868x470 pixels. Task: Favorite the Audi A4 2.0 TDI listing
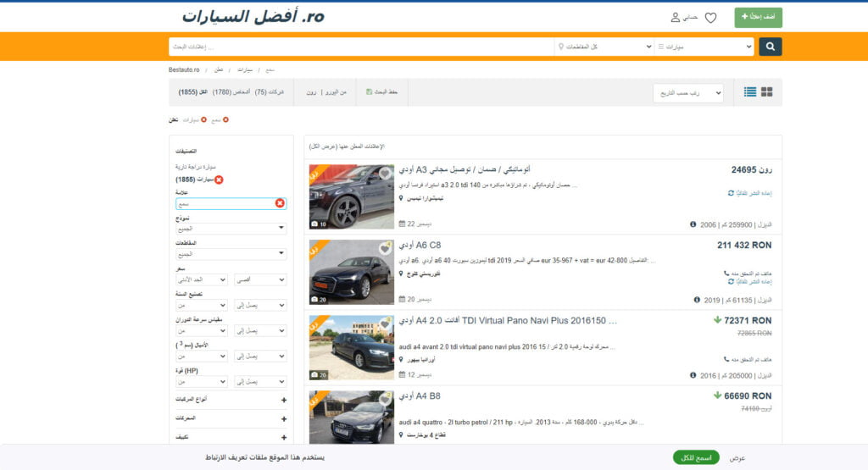[385, 324]
